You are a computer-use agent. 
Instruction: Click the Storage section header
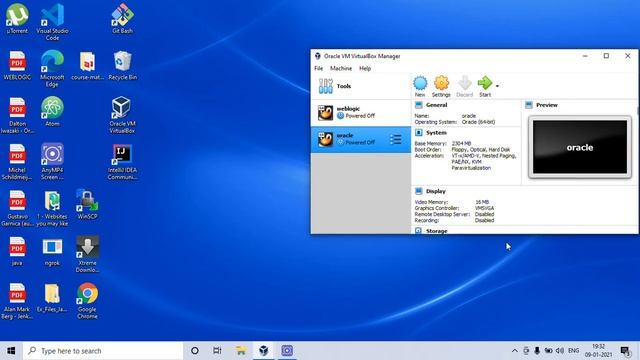437,231
